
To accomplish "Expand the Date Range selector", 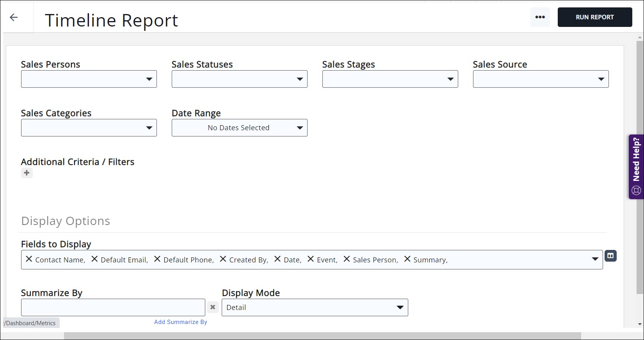I will pos(239,128).
